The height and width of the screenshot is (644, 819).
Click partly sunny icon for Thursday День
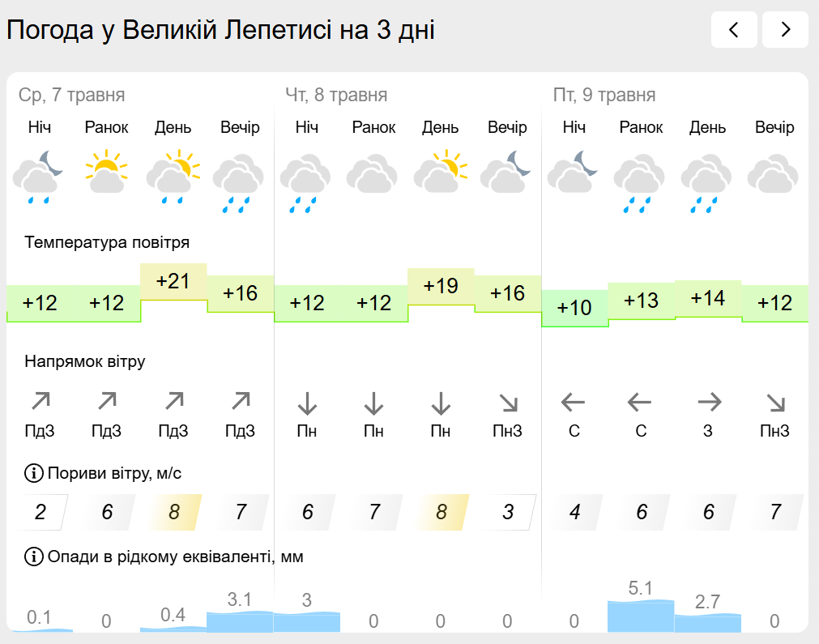(x=441, y=171)
